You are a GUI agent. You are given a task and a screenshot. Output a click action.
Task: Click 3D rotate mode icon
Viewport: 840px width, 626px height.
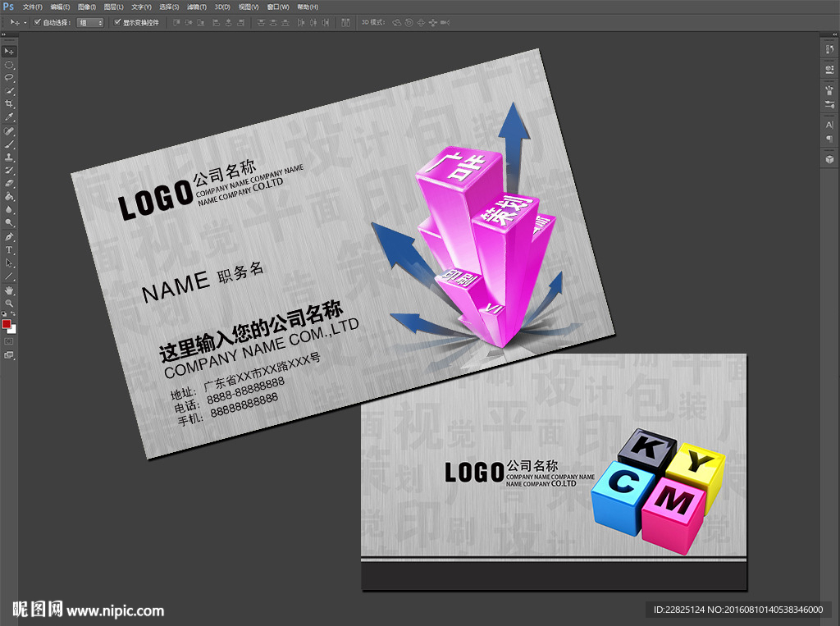click(397, 22)
